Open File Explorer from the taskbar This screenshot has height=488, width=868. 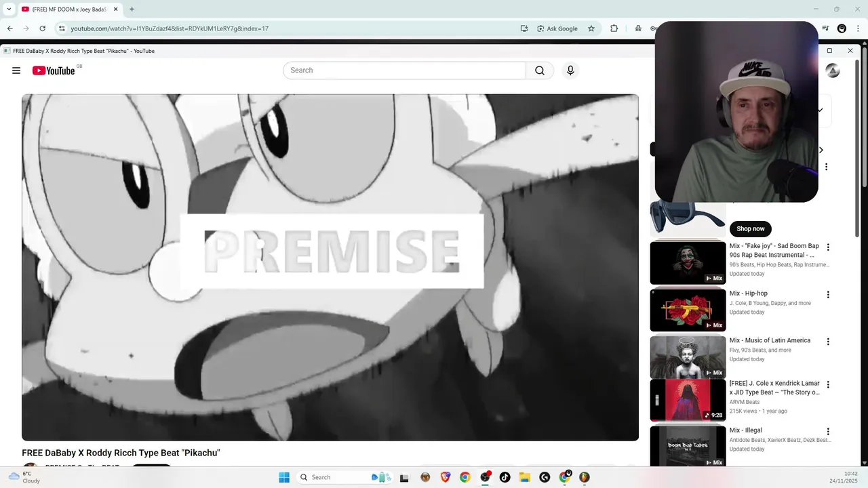(x=524, y=477)
